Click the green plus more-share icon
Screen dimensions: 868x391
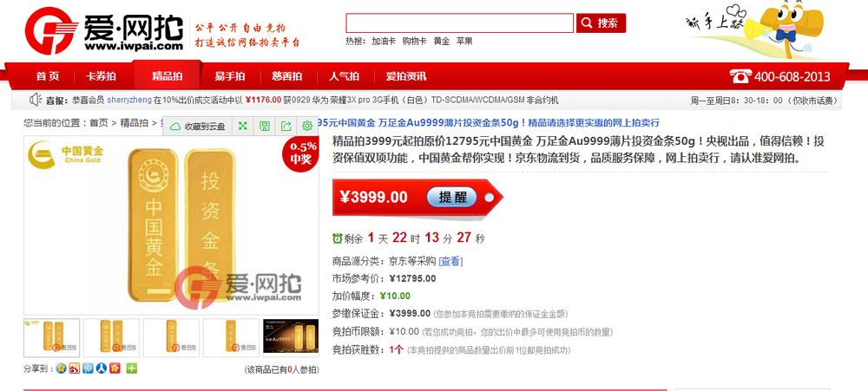[131, 368]
